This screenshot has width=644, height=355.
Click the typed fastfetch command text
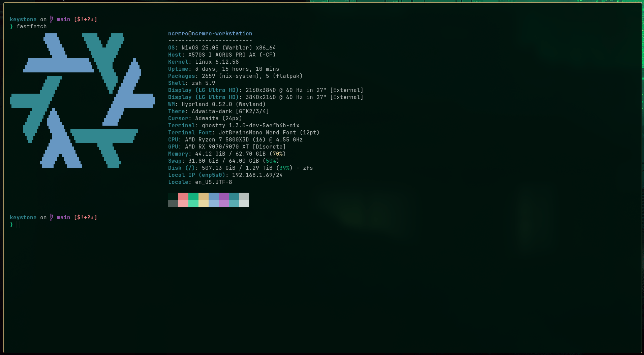[32, 26]
